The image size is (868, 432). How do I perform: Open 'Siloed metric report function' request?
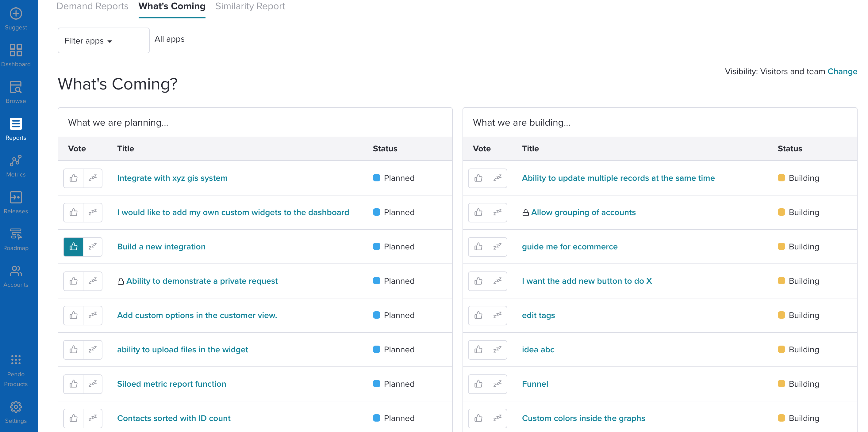pyautogui.click(x=171, y=384)
